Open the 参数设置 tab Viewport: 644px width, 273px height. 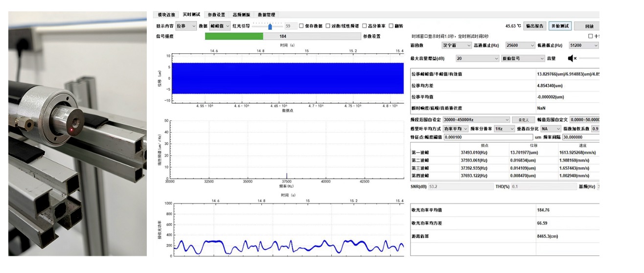[215, 15]
